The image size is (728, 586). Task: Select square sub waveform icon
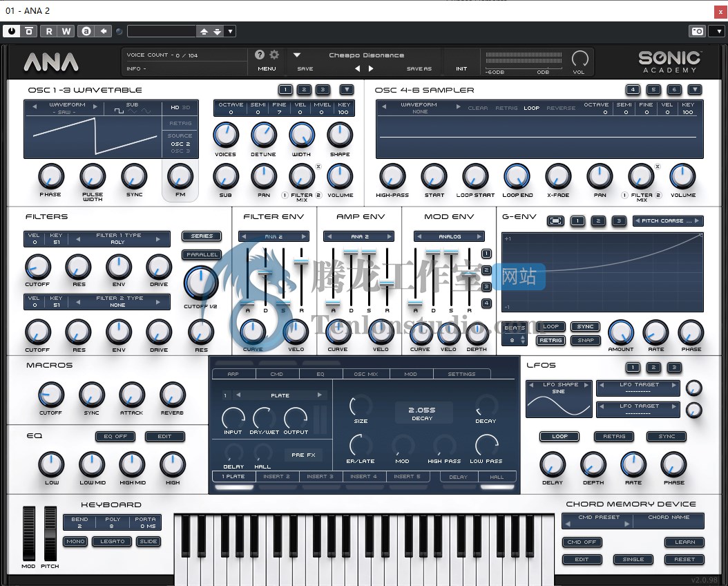(x=119, y=111)
